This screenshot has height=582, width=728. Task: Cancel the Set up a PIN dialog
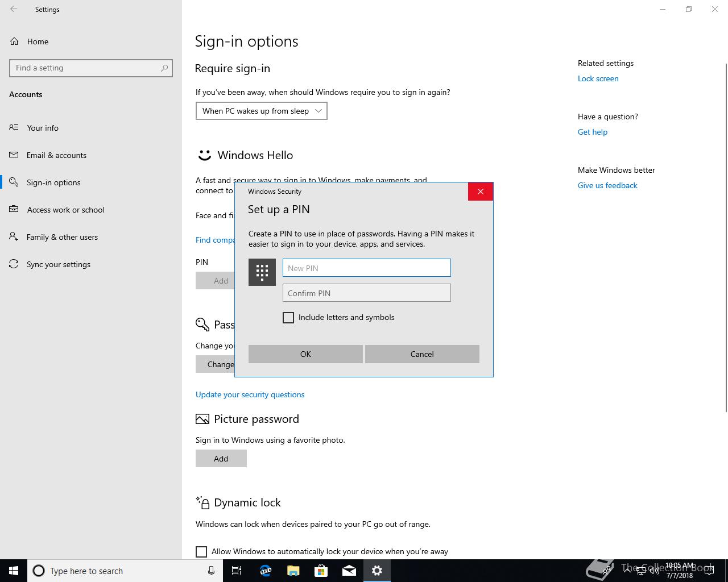(422, 354)
